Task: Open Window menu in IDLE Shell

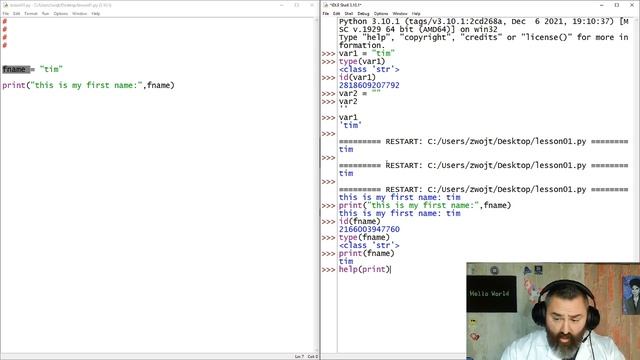Action: (400, 13)
